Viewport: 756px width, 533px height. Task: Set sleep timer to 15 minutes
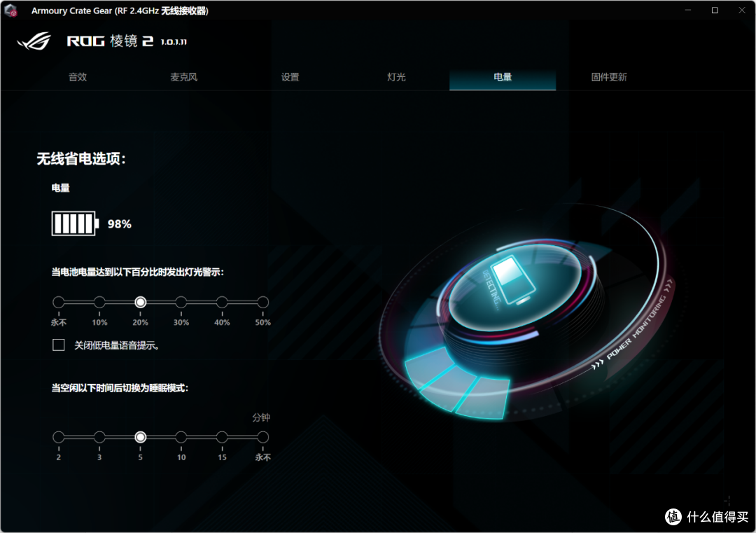(222, 437)
